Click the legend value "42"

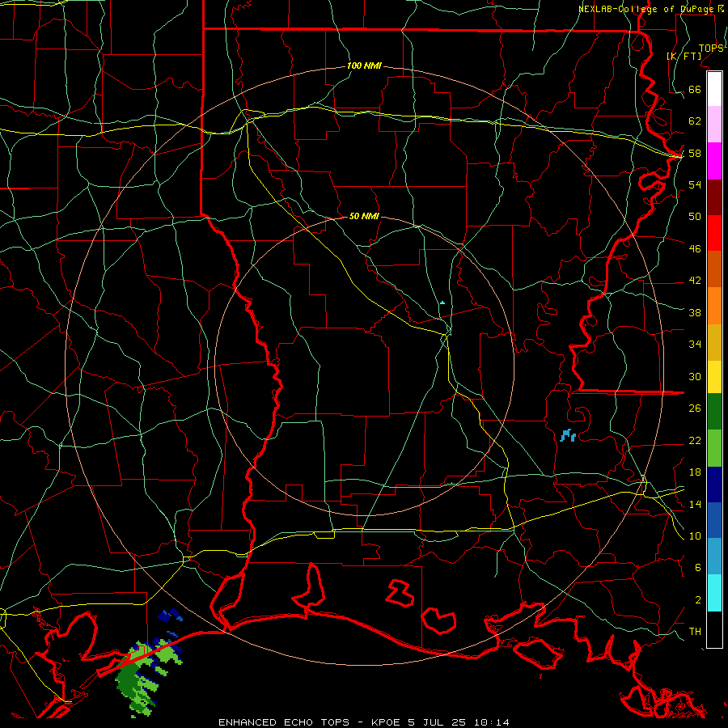tap(695, 281)
